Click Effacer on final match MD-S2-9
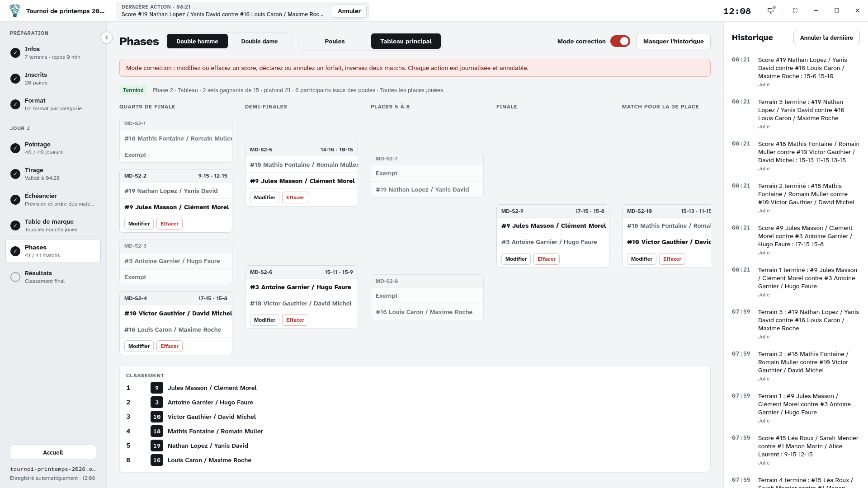This screenshot has height=488, width=868. click(x=547, y=259)
